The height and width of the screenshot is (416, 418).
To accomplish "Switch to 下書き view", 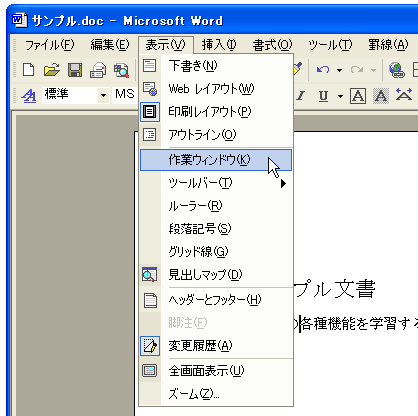I will point(216,66).
